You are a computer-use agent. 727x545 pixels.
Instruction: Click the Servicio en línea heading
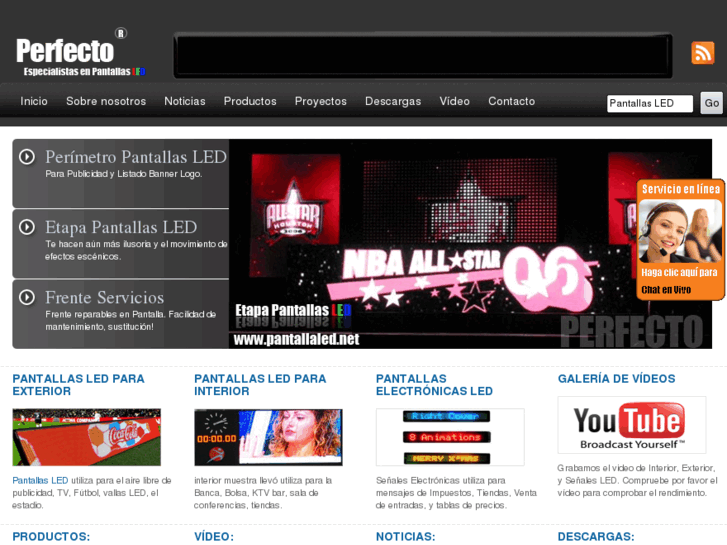click(681, 189)
